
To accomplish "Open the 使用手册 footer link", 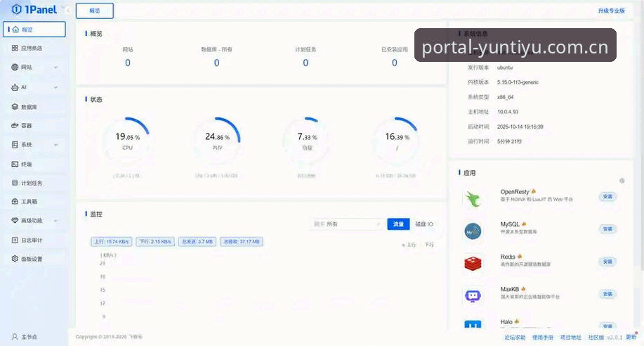I will click(543, 338).
